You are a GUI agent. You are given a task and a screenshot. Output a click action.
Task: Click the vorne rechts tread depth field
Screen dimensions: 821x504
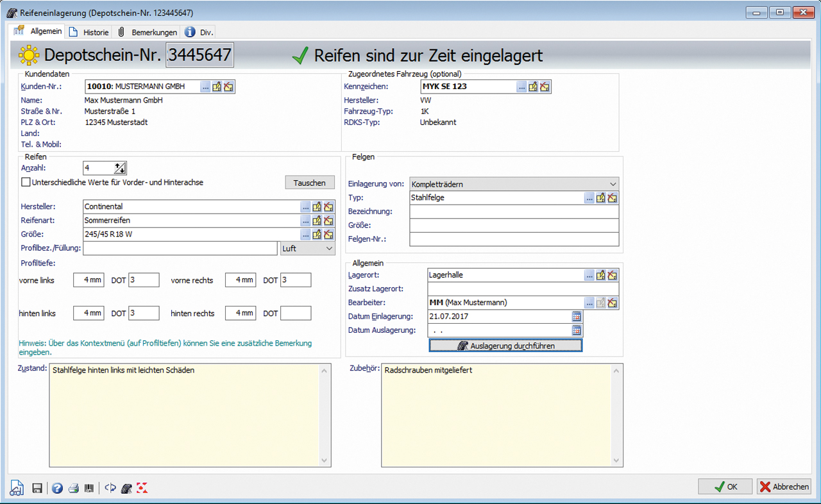[x=241, y=280]
